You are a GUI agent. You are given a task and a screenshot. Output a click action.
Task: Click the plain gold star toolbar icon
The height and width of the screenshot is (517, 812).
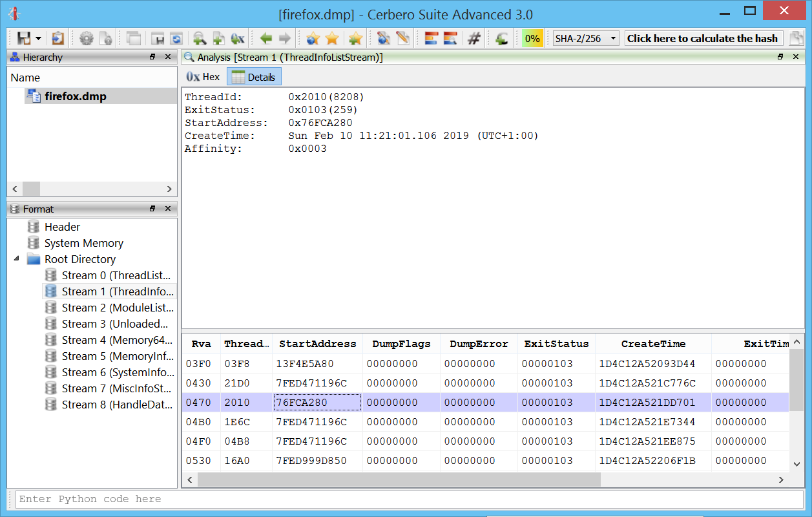(332, 38)
